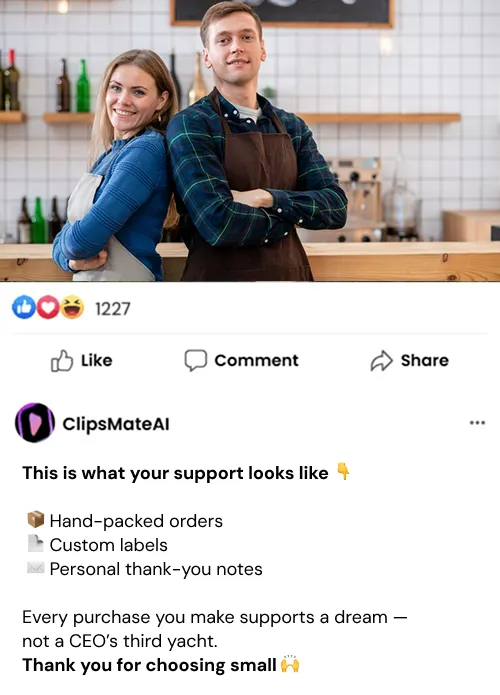The height and width of the screenshot is (695, 500).
Task: Share the post using the arrow button
Action: [410, 361]
